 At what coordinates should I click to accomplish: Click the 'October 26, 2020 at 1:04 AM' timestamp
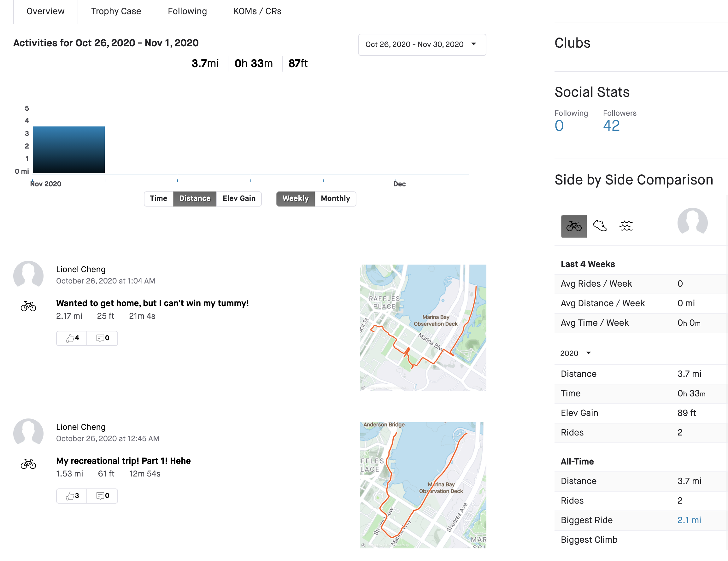point(106,281)
